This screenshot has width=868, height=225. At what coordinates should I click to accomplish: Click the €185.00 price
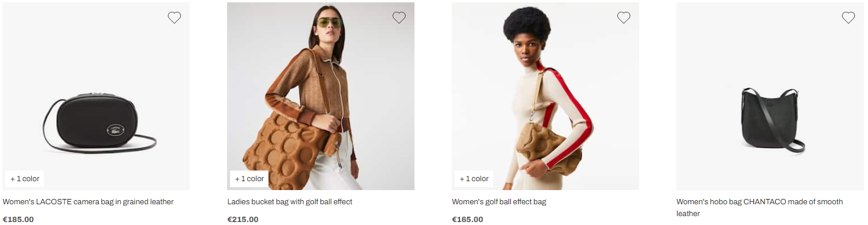[18, 220]
